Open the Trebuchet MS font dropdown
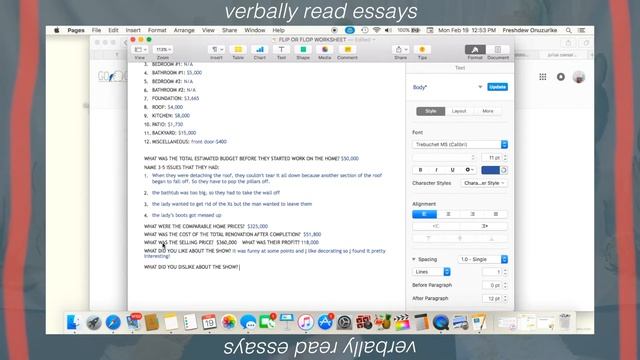This screenshot has width=640, height=360. [460, 144]
